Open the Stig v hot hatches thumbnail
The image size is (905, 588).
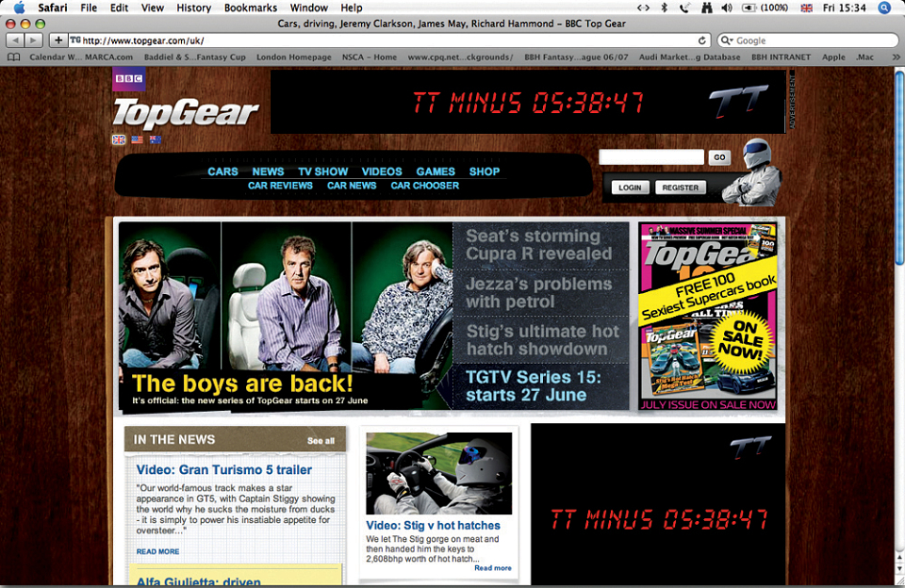point(438,473)
